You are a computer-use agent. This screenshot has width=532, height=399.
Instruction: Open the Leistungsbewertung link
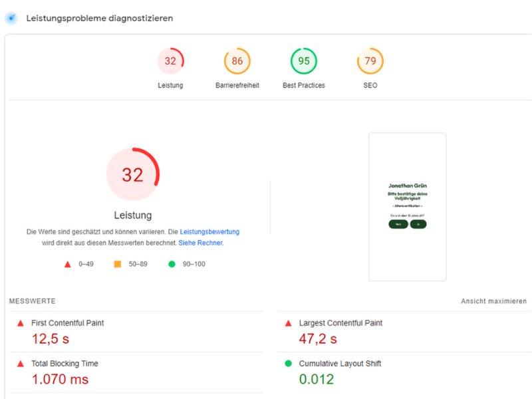209,232
